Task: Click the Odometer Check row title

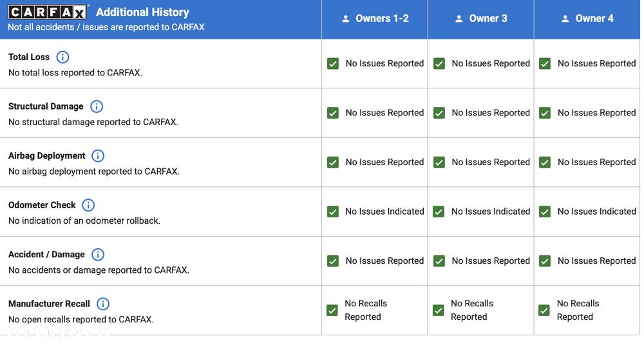Action: (42, 205)
